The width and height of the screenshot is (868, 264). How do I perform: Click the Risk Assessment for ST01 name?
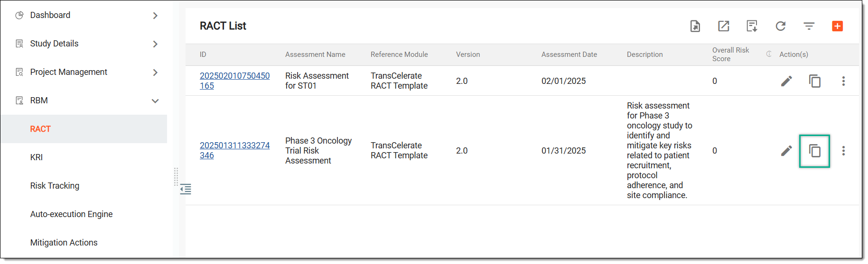317,81
